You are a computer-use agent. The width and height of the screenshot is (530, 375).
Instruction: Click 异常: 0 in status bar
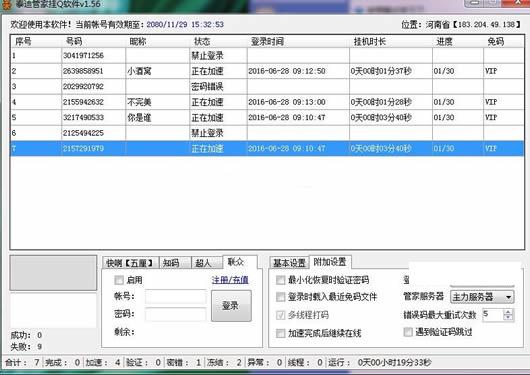coord(265,363)
